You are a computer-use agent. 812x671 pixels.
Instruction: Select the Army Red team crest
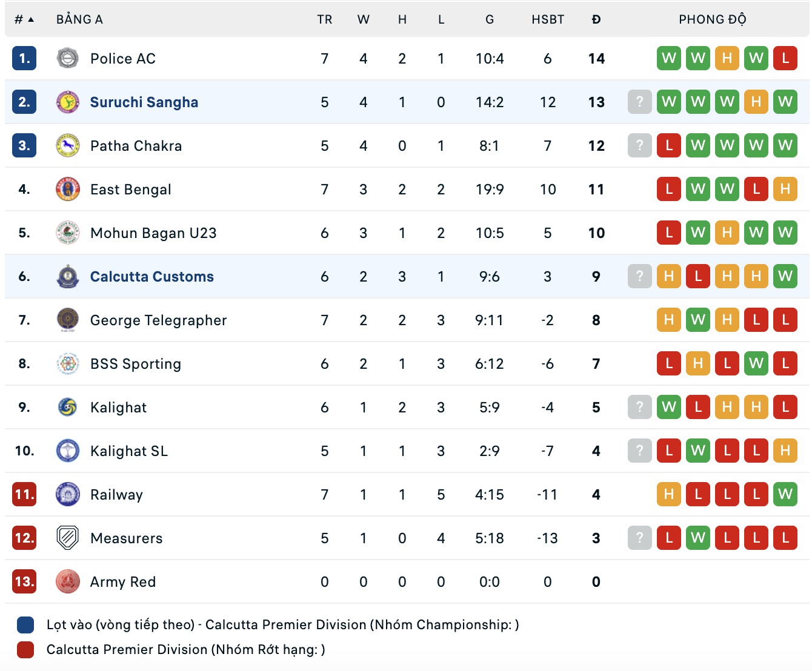67,581
